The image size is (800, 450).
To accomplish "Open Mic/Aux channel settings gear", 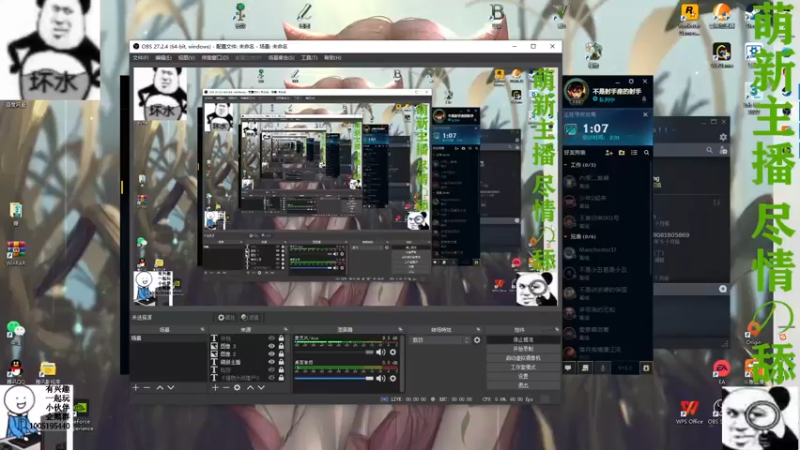I will tap(393, 352).
